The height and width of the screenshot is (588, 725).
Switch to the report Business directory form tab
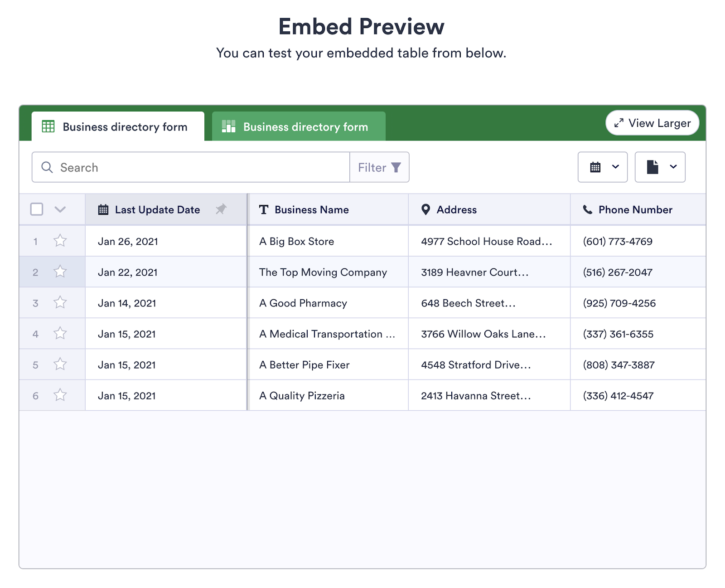299,126
